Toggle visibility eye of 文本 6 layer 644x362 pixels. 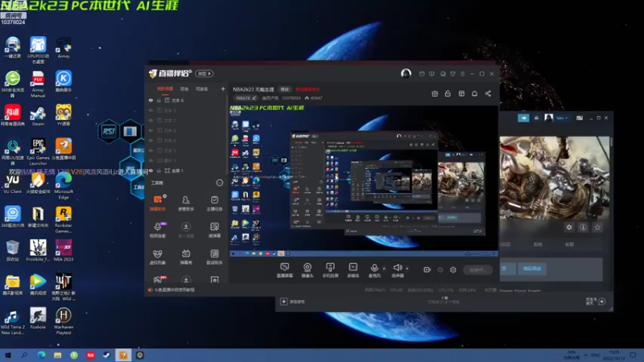click(151, 100)
